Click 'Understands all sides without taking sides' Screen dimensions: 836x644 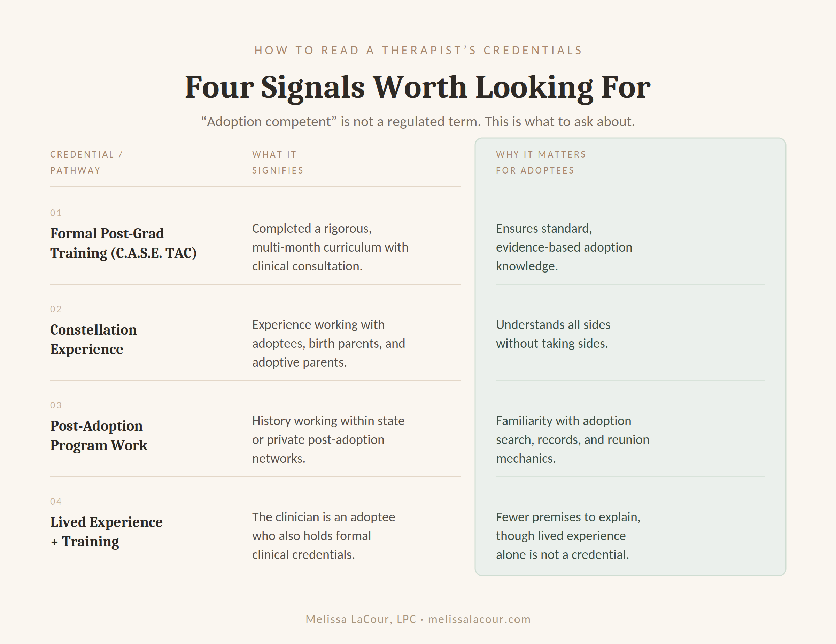tap(553, 334)
